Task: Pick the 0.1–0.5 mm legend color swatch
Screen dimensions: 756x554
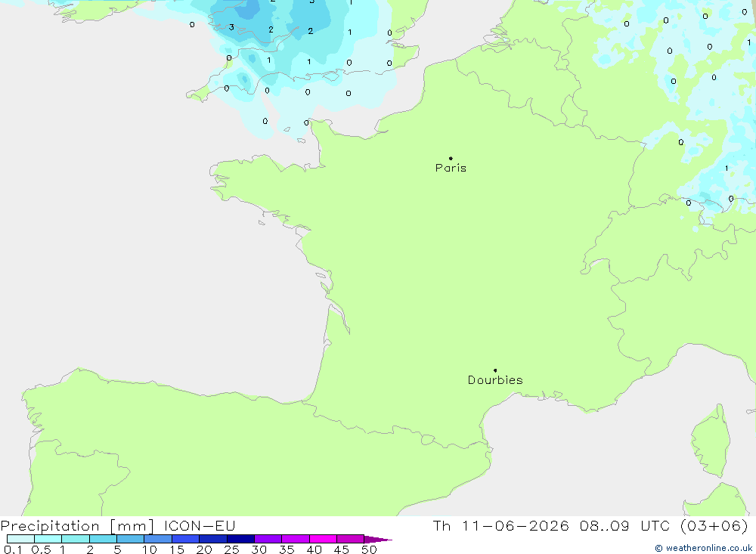Action: coord(20,539)
